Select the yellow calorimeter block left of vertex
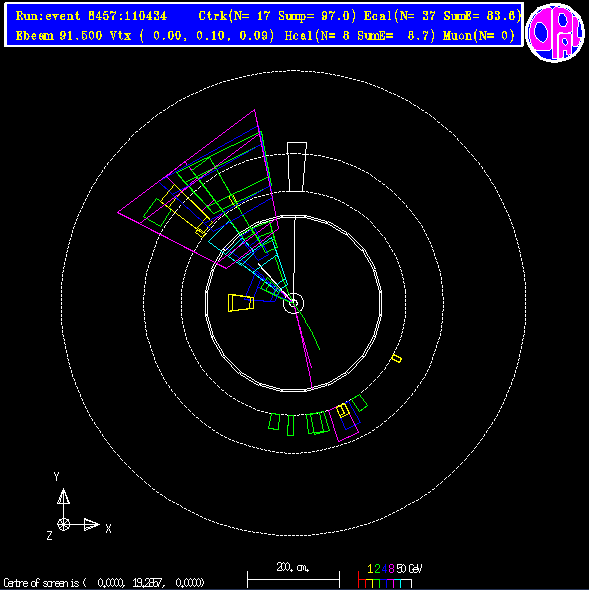The width and height of the screenshot is (589, 590). [241, 303]
